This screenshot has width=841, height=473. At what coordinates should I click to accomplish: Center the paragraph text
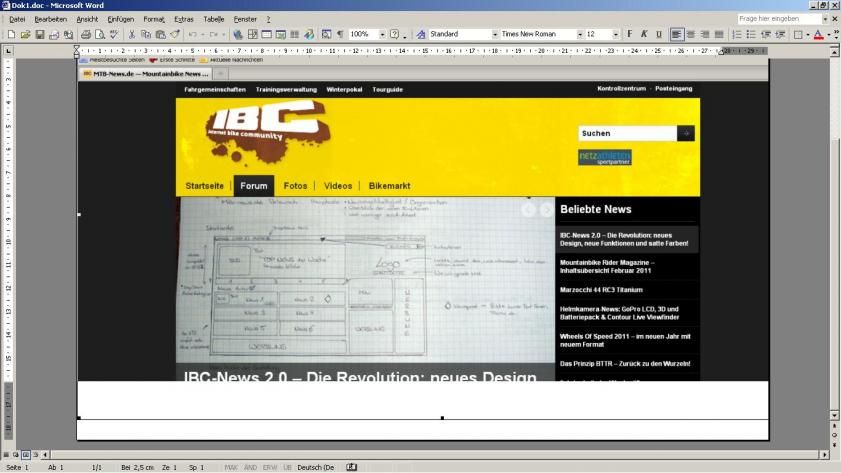691,34
